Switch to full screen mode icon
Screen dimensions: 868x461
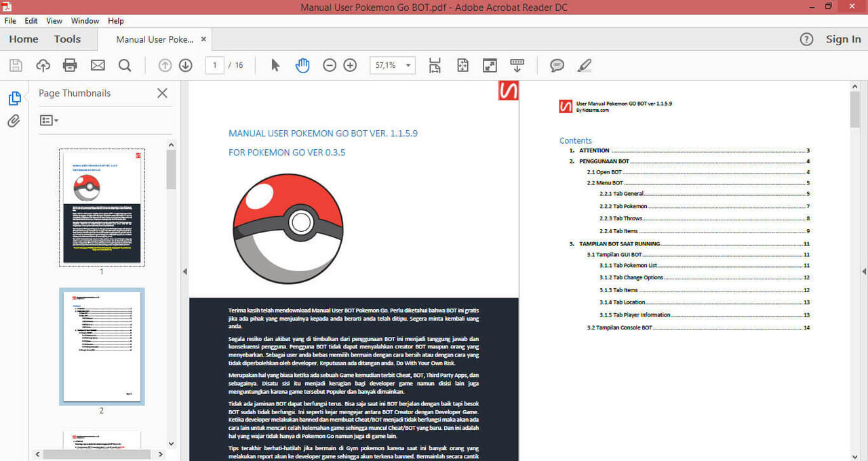(x=490, y=65)
